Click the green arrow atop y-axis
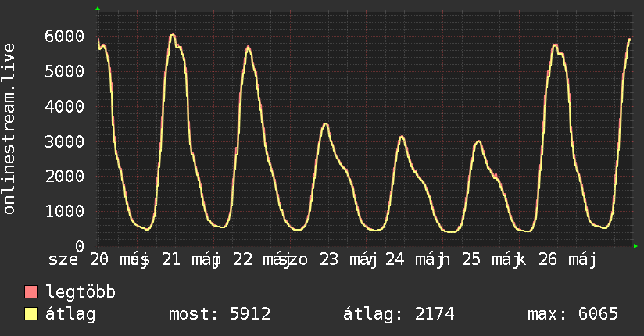 click(x=98, y=9)
